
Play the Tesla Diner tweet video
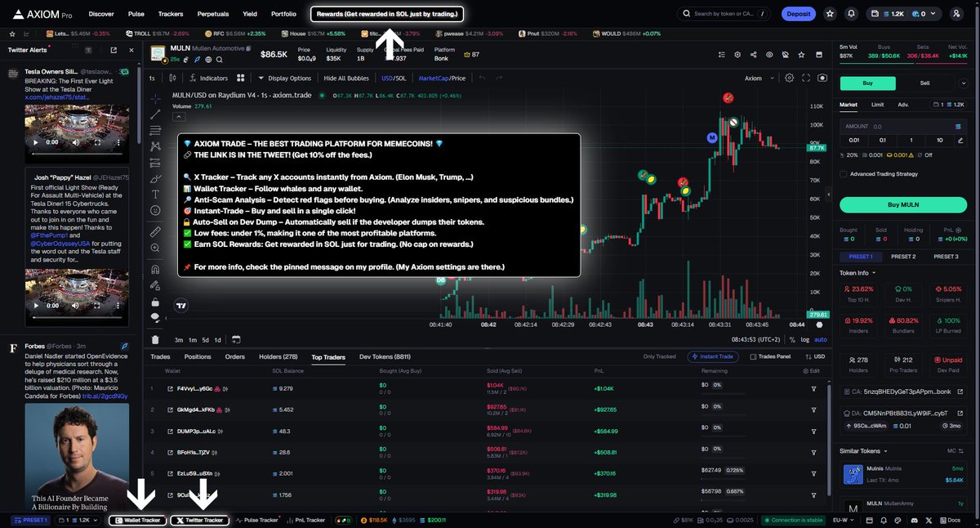36,142
